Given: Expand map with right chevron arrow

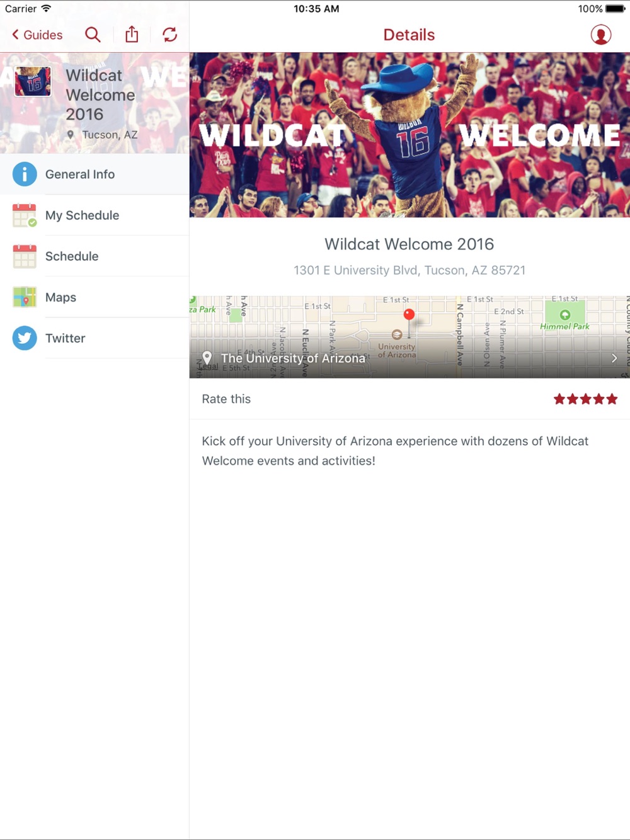Looking at the screenshot, I should [614, 358].
